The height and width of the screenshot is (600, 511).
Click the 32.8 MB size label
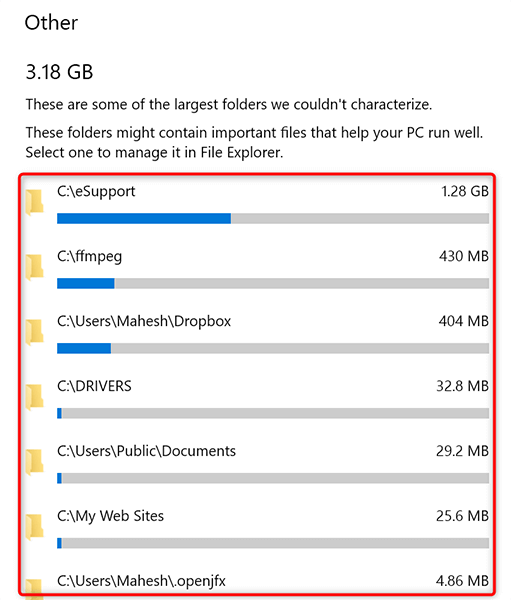pyautogui.click(x=462, y=386)
